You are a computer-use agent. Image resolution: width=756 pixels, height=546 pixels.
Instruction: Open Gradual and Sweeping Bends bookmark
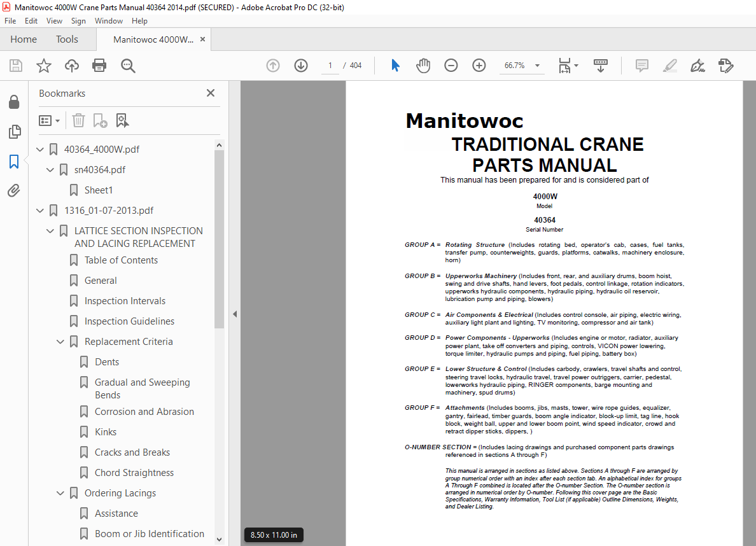point(143,389)
